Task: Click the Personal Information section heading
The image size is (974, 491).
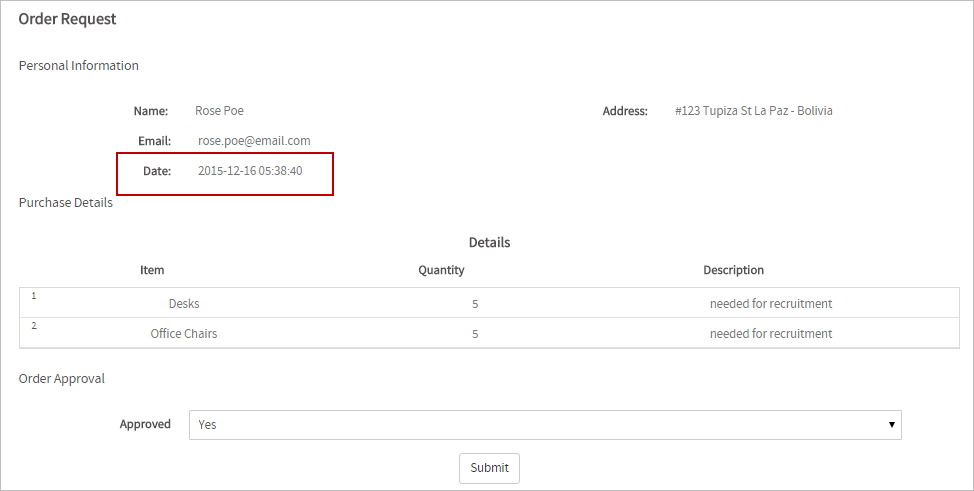Action: tap(79, 66)
